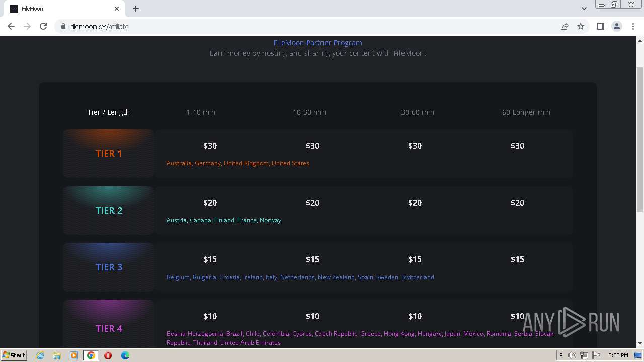Select the FileMoon browser tab
Screen dimensions: 644x362
tap(64, 9)
